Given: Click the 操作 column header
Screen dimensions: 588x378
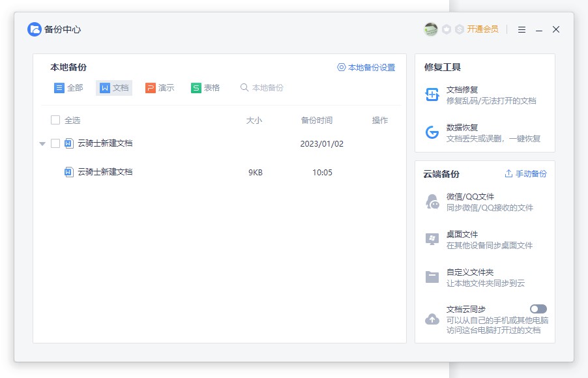Looking at the screenshot, I should tap(380, 120).
